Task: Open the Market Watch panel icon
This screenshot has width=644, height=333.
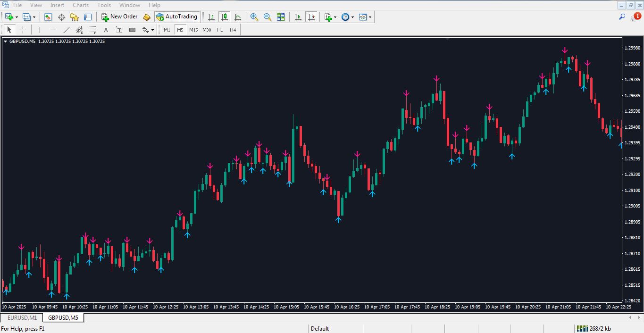Action: [x=48, y=17]
